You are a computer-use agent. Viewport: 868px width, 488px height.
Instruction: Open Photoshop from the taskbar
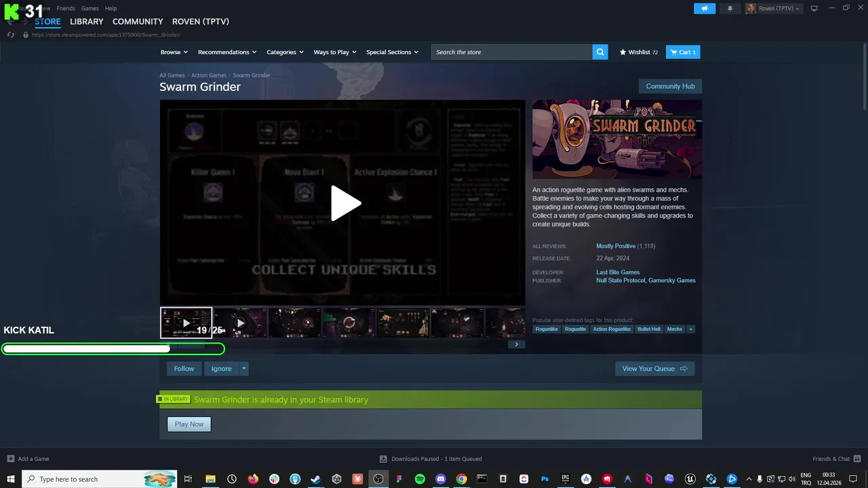coord(545,479)
